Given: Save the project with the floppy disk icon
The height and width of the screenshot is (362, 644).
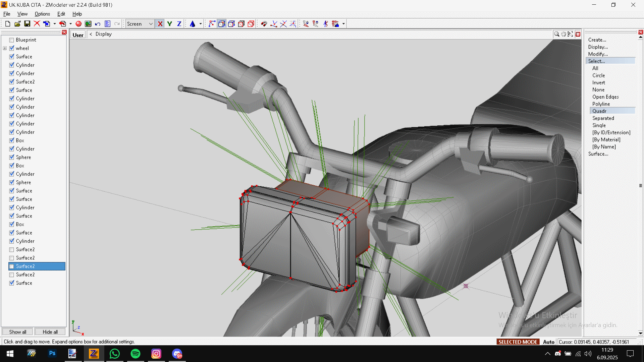Looking at the screenshot, I should coord(27,24).
